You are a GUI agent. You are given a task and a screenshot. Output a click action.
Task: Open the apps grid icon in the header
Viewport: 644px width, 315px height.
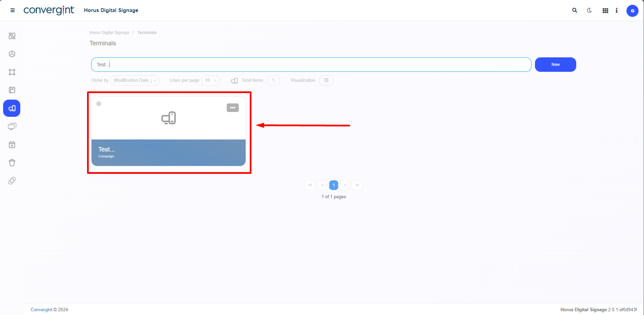point(605,11)
